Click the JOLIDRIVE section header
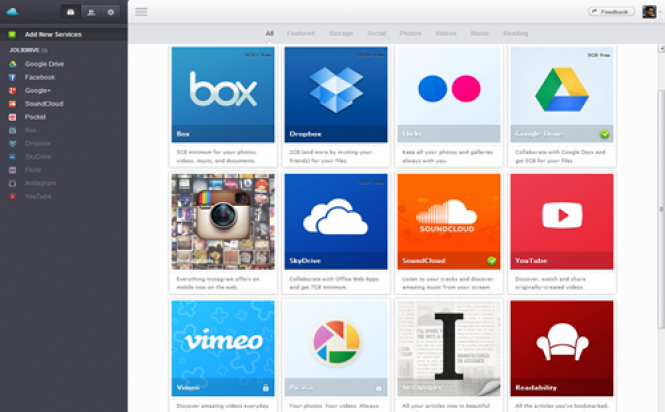Screen dimensions: 665x412 click(28, 50)
